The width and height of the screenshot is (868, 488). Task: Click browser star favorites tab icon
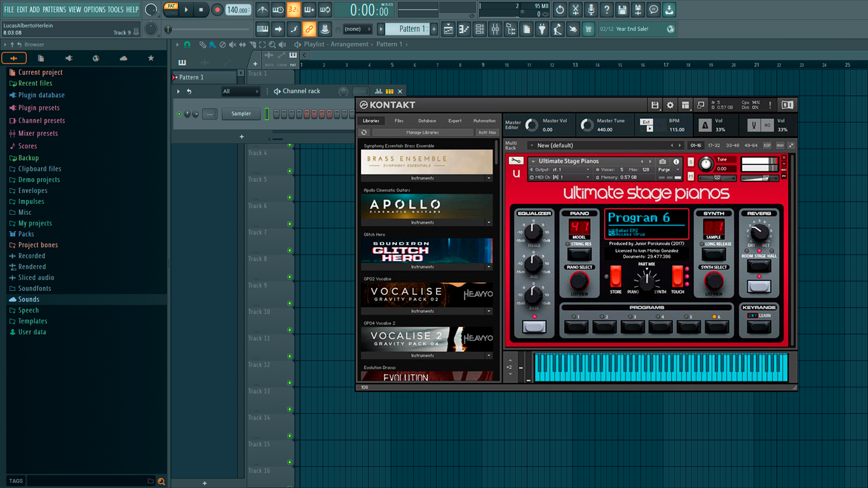pyautogui.click(x=151, y=58)
